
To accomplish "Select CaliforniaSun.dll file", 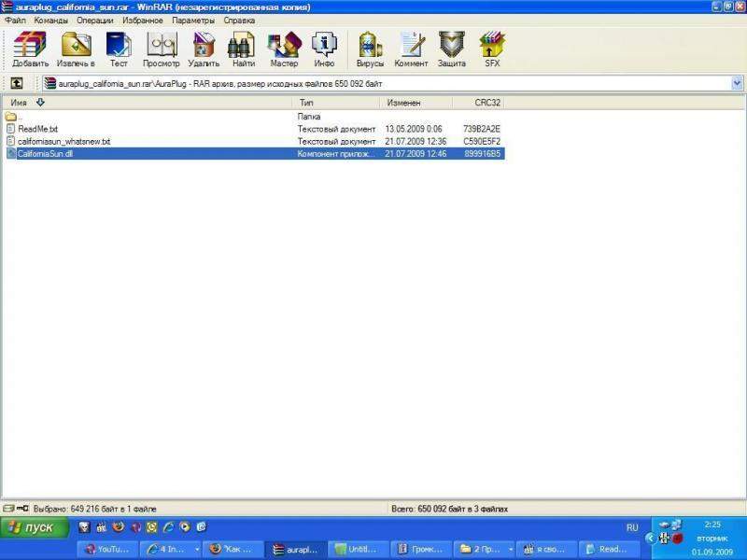I will pos(254,154).
